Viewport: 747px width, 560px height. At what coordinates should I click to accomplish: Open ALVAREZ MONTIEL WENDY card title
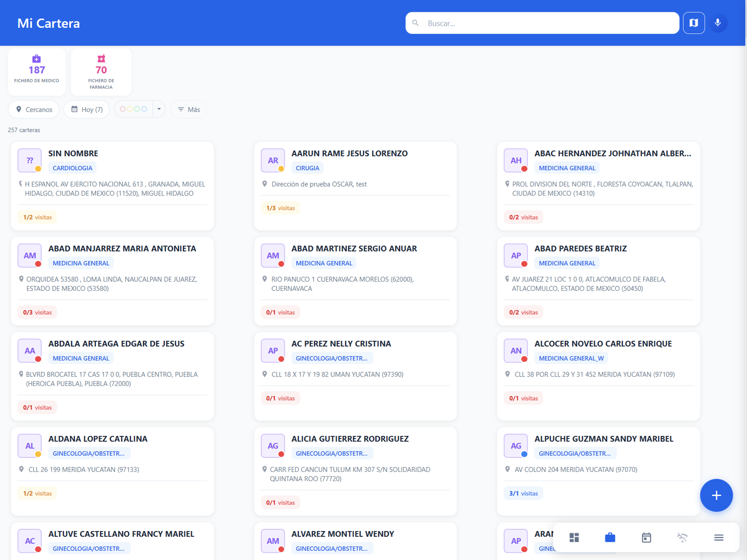pos(343,534)
